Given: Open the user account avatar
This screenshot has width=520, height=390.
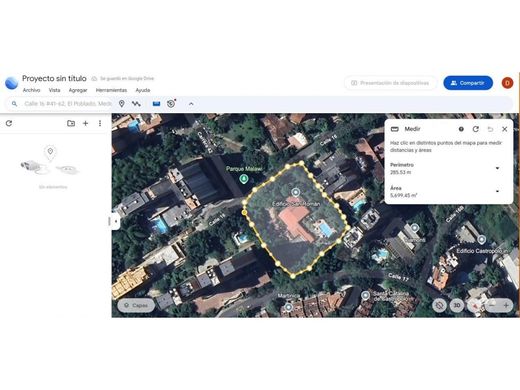Looking at the screenshot, I should (507, 83).
